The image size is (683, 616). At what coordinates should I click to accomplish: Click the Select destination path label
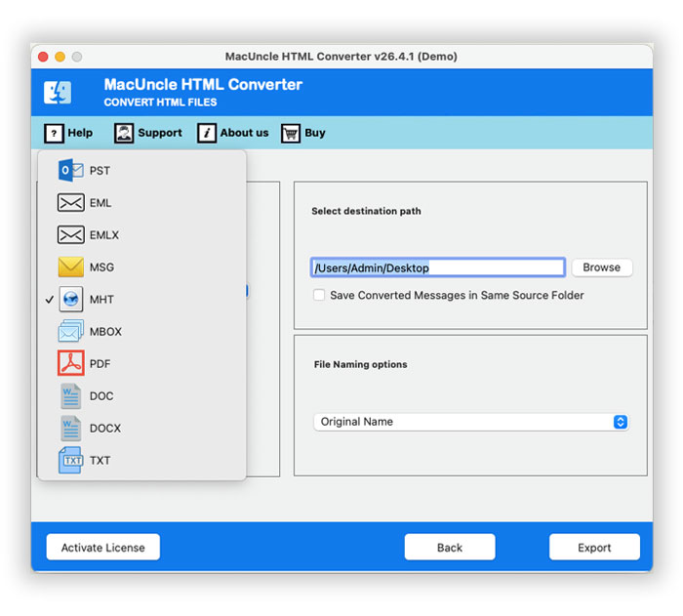tap(366, 211)
